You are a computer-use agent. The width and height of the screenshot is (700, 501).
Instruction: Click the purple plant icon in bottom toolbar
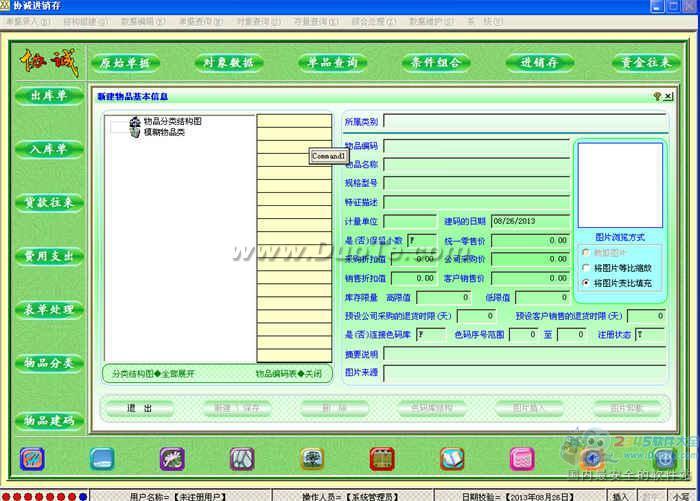pos(172,459)
